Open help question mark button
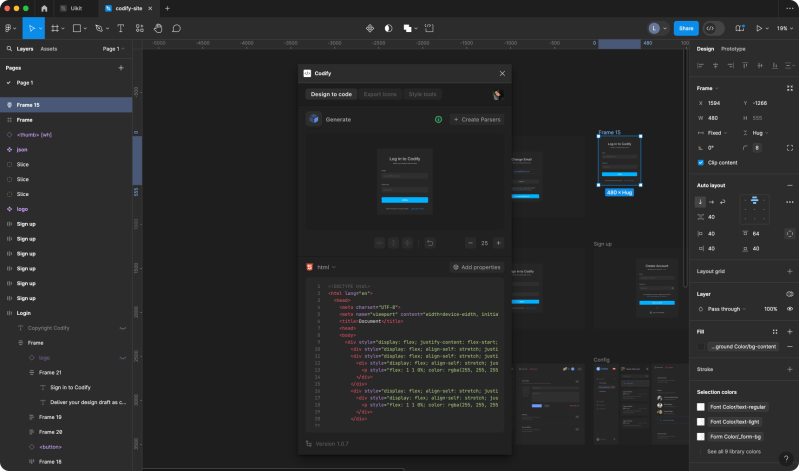This screenshot has height=471, width=799. (786, 458)
